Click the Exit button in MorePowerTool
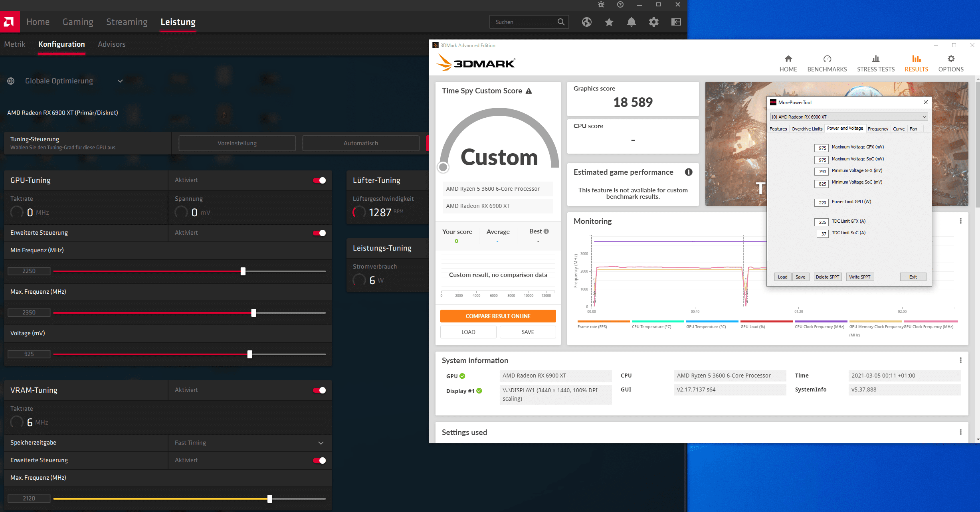The height and width of the screenshot is (512, 980). point(913,277)
